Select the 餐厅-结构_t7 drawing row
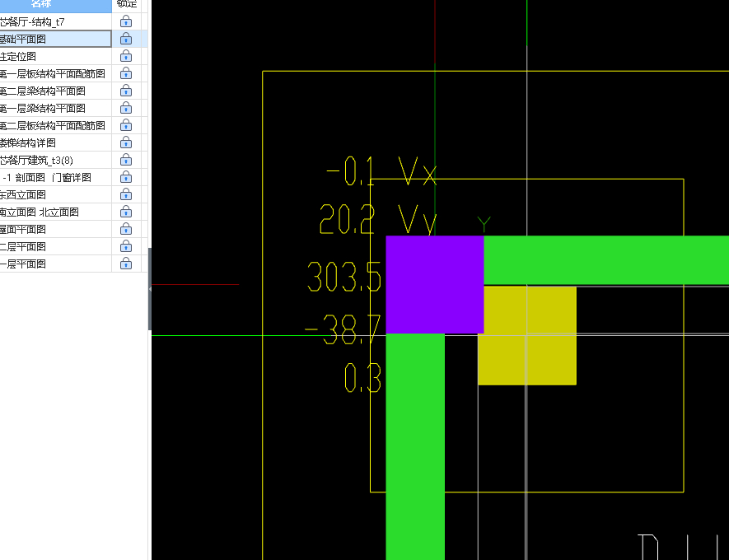729x560 pixels. coord(55,22)
